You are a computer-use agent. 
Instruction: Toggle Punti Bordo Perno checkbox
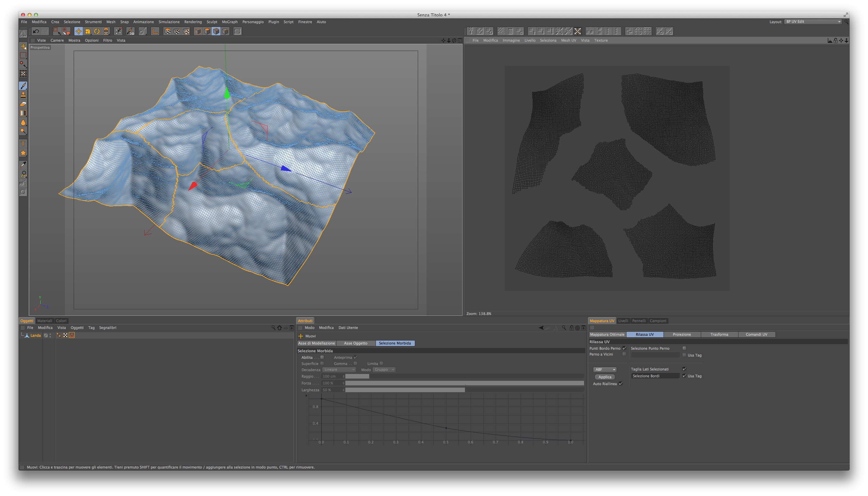click(x=624, y=348)
